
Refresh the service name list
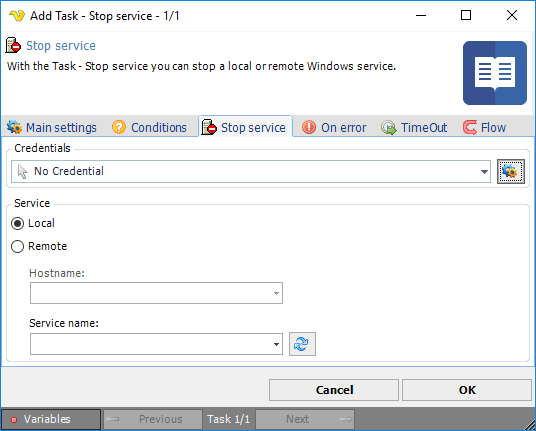click(302, 344)
